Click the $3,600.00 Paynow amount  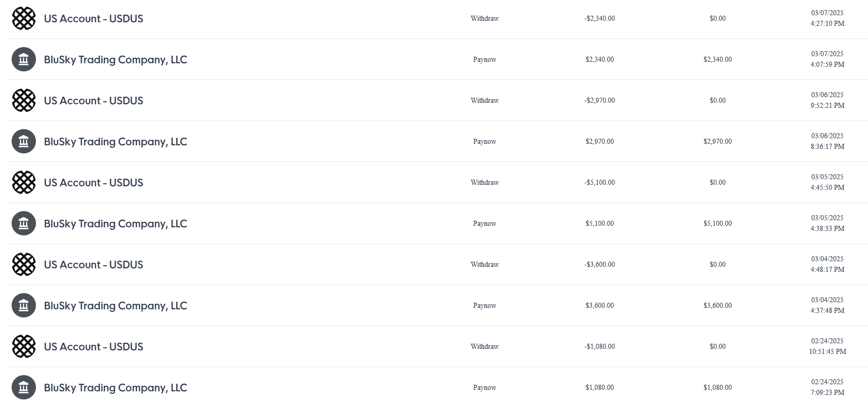[x=599, y=305]
